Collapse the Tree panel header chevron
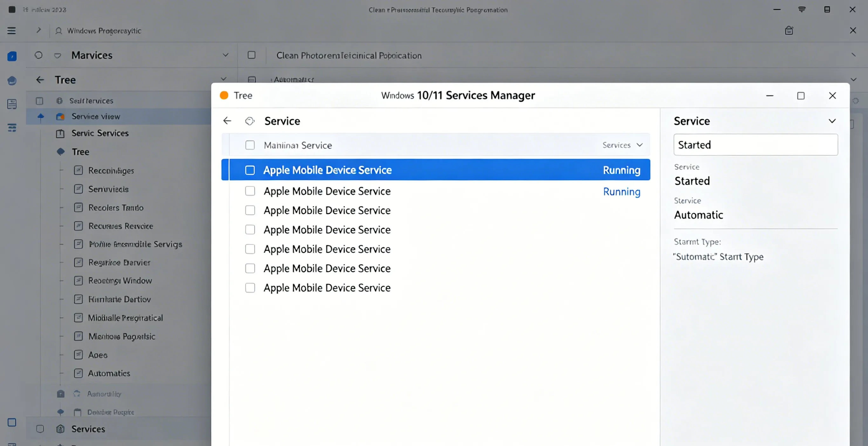 click(x=223, y=79)
